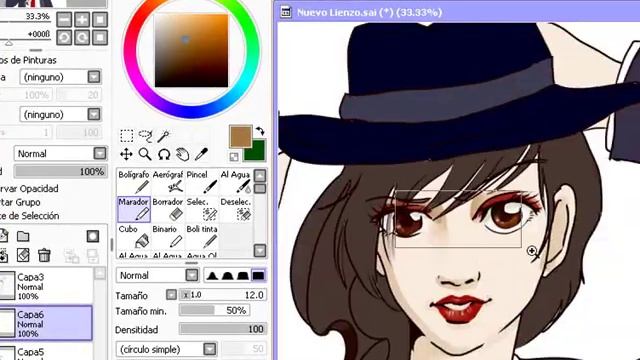The height and width of the screenshot is (360, 640).
Task: Rotate canvas clockwise button
Action: (82, 38)
